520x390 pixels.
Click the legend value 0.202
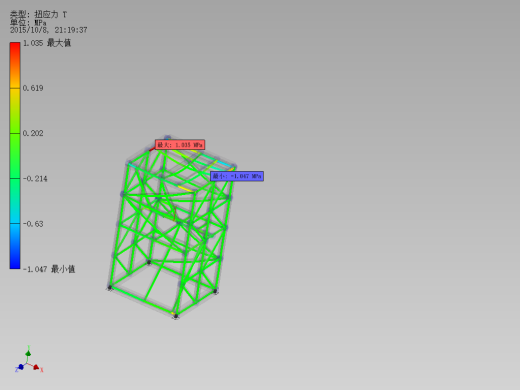33,133
